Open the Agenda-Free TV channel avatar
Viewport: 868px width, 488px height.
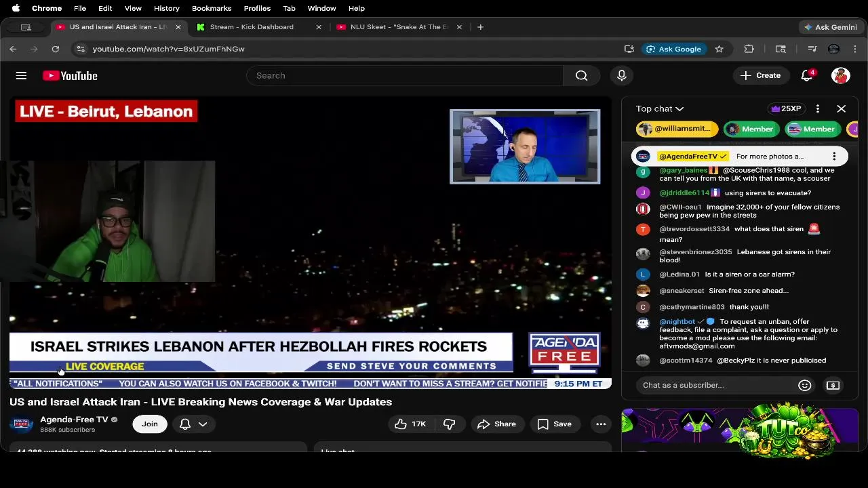point(22,424)
